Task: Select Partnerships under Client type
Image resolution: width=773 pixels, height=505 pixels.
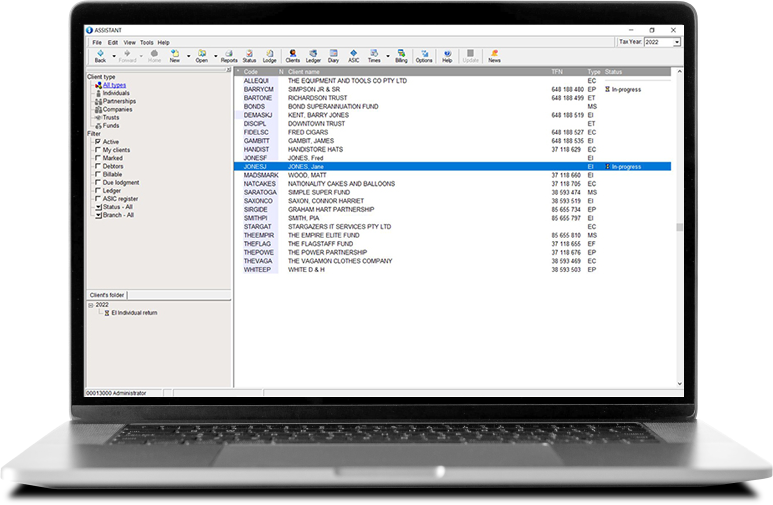Action: (119, 101)
